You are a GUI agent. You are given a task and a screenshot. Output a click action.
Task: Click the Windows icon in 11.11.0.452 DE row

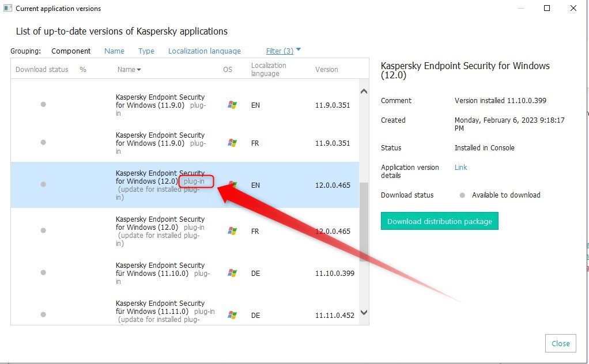coord(232,315)
